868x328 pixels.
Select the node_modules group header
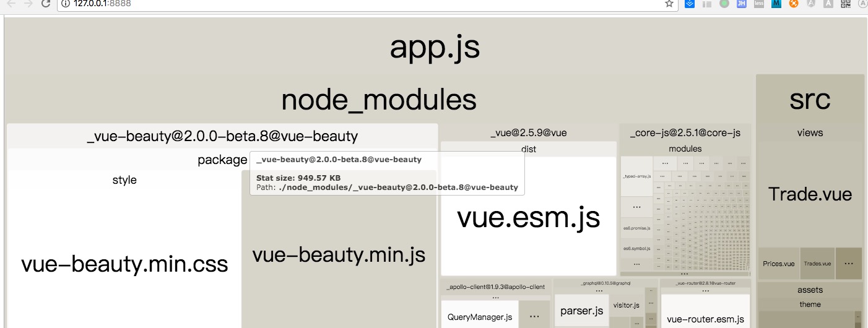[x=379, y=100]
